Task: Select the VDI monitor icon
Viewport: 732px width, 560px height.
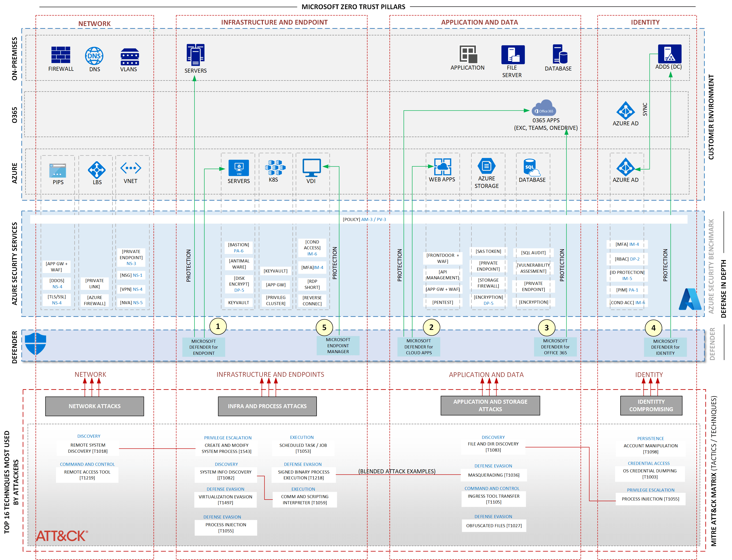Action: click(x=311, y=168)
